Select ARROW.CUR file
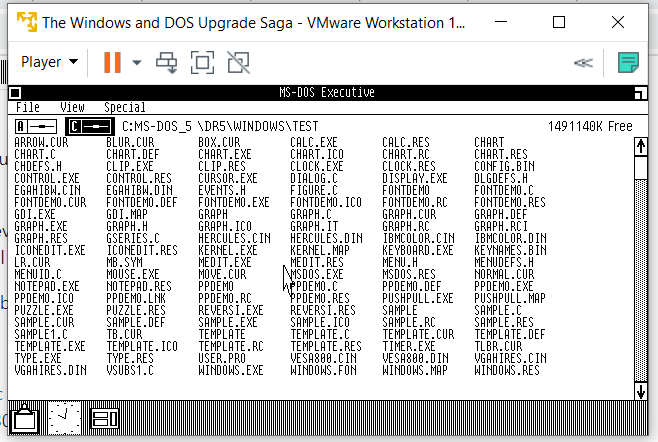Viewport: 658px width, 442px height. coord(41,142)
